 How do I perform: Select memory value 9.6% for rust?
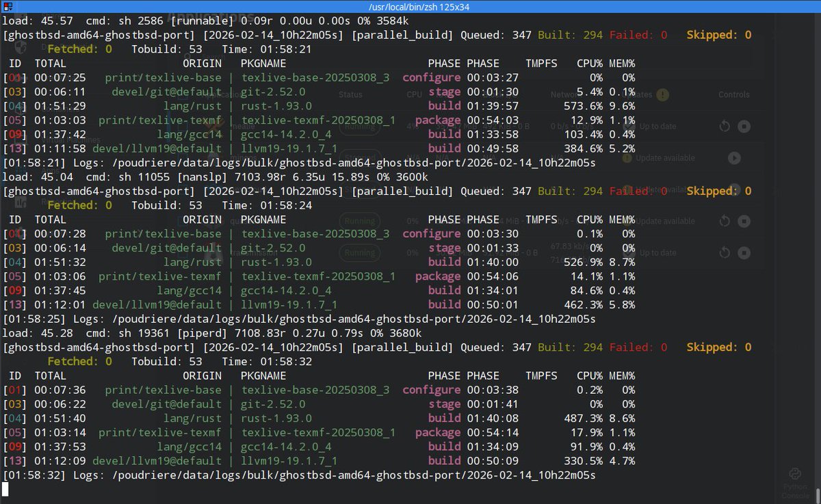coord(623,106)
